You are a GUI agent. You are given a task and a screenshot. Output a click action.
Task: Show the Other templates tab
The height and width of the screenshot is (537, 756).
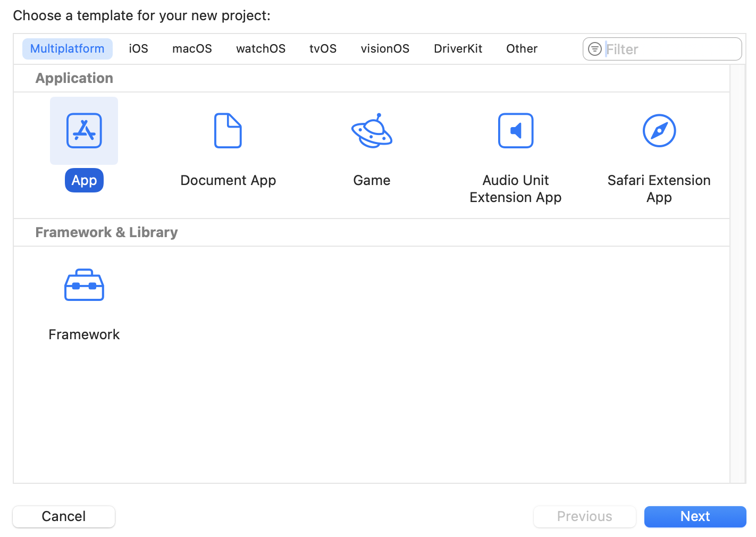522,49
